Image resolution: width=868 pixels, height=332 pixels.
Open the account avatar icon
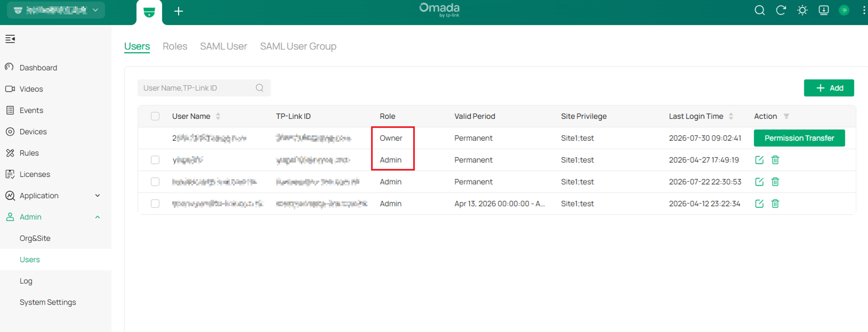pyautogui.click(x=844, y=10)
